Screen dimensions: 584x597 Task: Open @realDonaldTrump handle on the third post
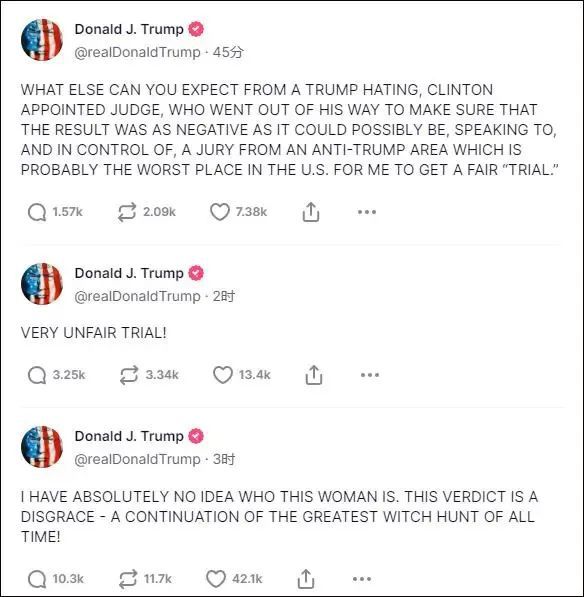(x=137, y=459)
